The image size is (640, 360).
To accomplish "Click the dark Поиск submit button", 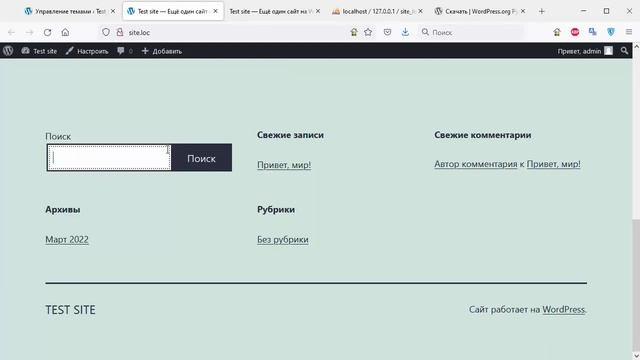I will click(x=202, y=158).
